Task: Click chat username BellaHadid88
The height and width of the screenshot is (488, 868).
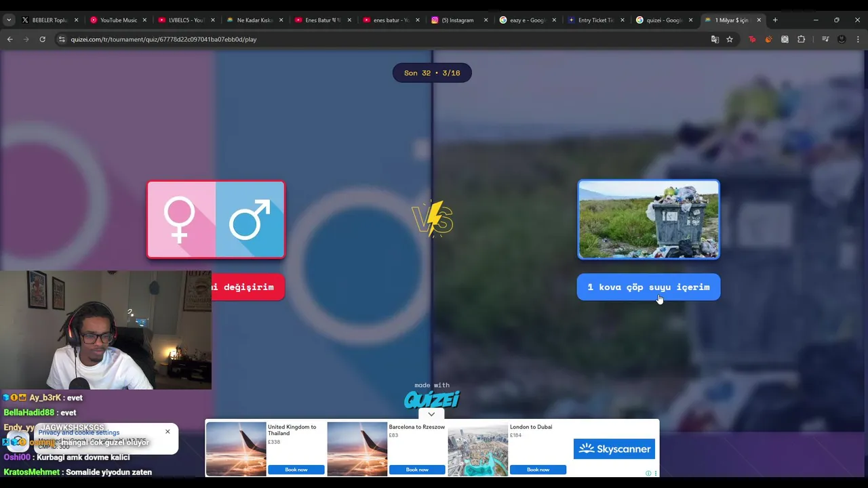Action: pos(28,413)
